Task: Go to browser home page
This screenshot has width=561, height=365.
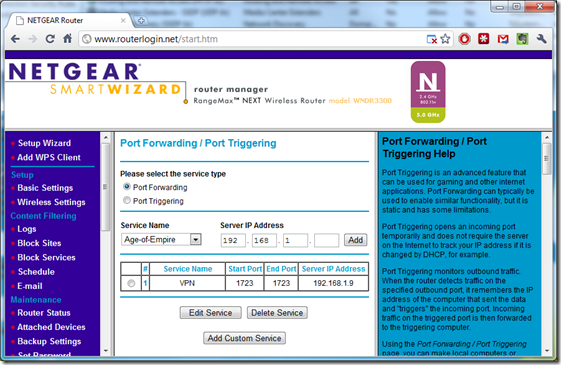Action: (x=68, y=39)
